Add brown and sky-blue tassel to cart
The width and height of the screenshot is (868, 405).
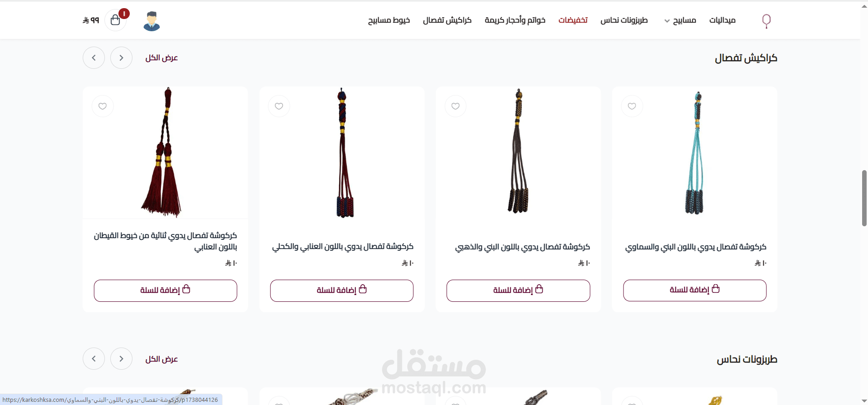(695, 291)
